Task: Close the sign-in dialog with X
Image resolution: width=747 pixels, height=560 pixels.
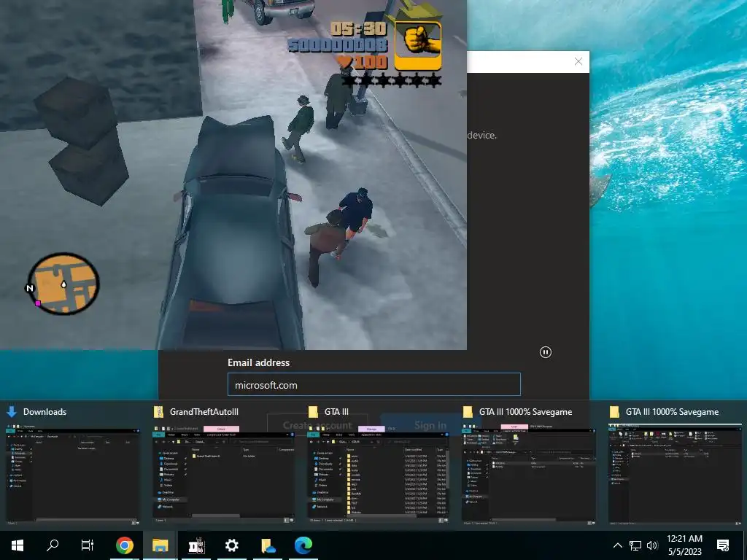Action: point(578,61)
